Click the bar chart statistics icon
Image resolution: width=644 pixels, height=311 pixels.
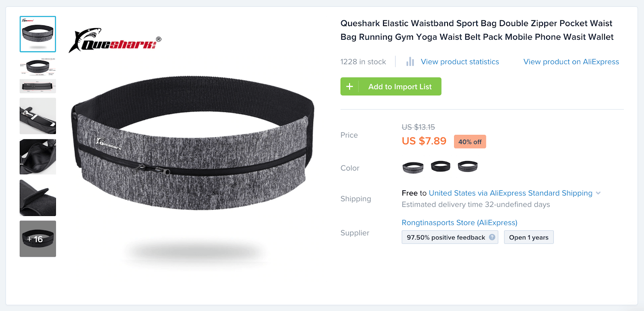pos(410,62)
